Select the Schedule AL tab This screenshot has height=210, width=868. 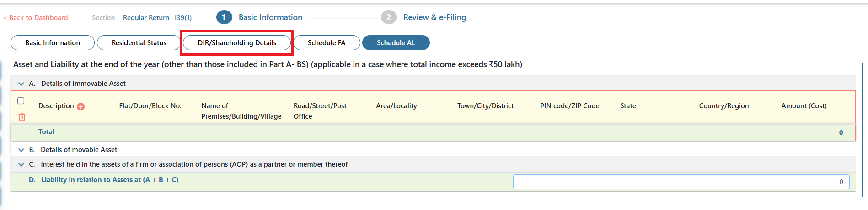pos(396,42)
